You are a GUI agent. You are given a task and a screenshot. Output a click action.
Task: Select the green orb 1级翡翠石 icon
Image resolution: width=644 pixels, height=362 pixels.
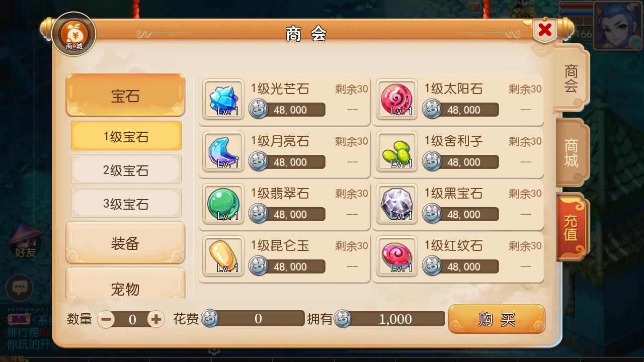click(x=223, y=204)
